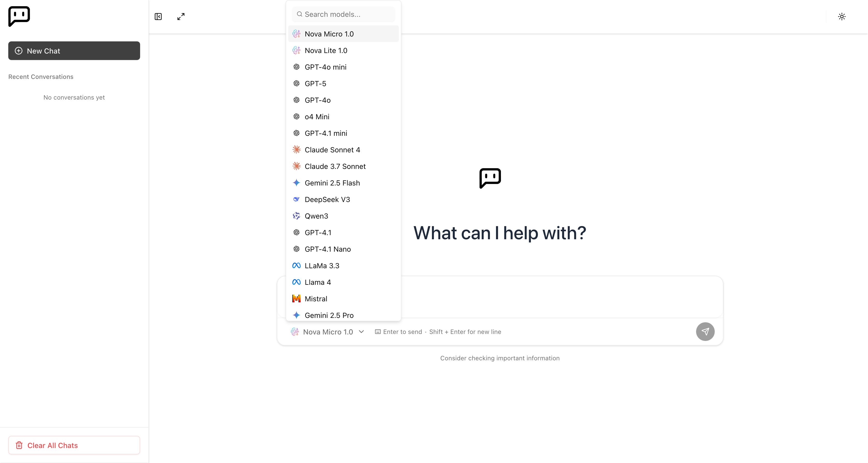Switch theme with the sun icon

tap(842, 17)
